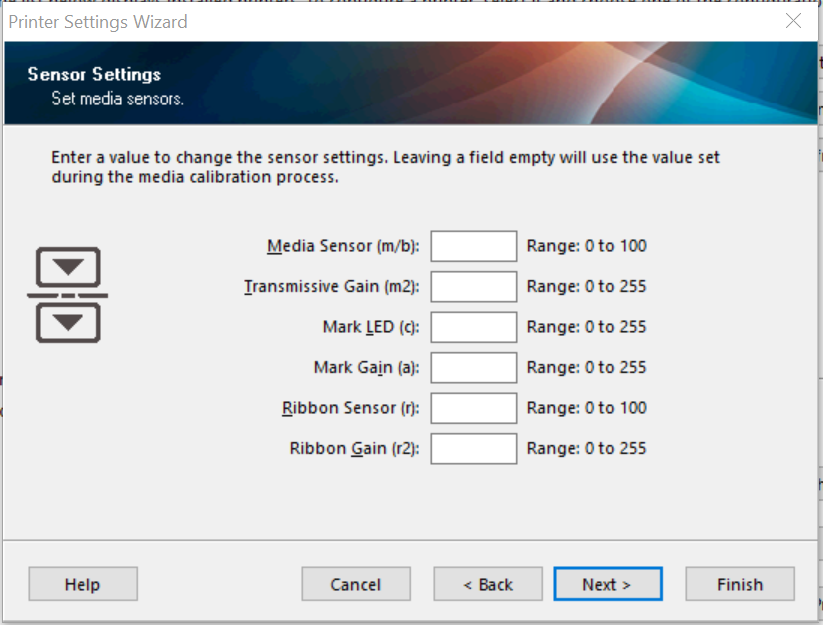Click into the Transmissive Gain (m2) field
Image resolution: width=823 pixels, height=625 pixels.
pyautogui.click(x=473, y=287)
